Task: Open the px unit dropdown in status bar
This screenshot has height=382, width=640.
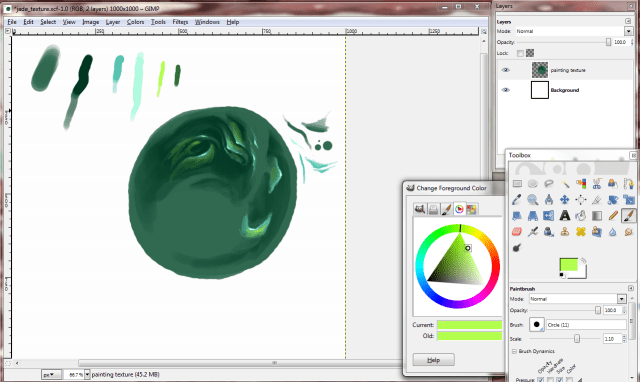Action: pyautogui.click(x=52, y=374)
